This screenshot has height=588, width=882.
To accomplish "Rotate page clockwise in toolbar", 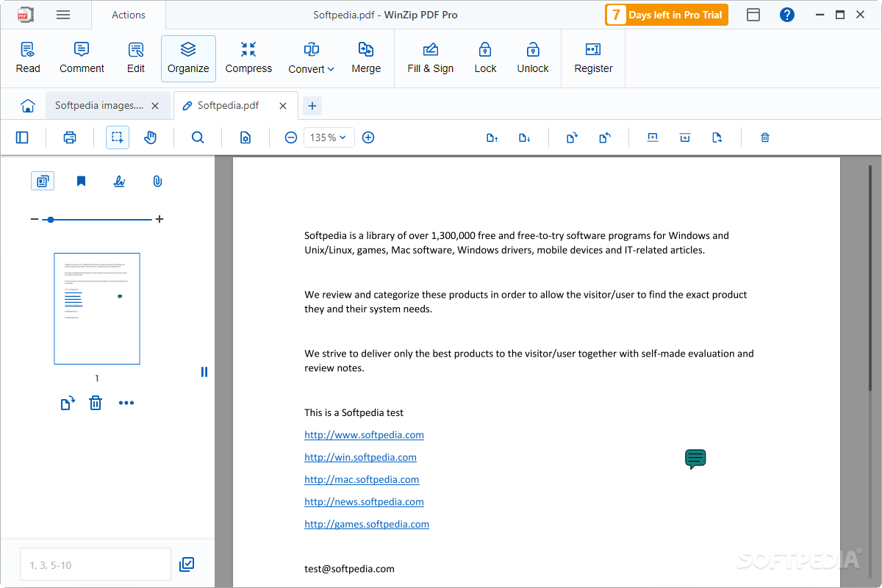I will [572, 137].
